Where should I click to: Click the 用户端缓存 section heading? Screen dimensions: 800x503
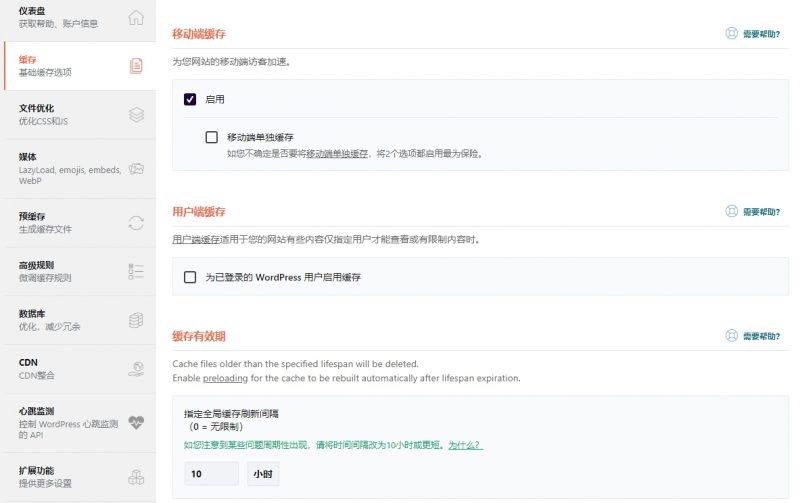(x=198, y=212)
